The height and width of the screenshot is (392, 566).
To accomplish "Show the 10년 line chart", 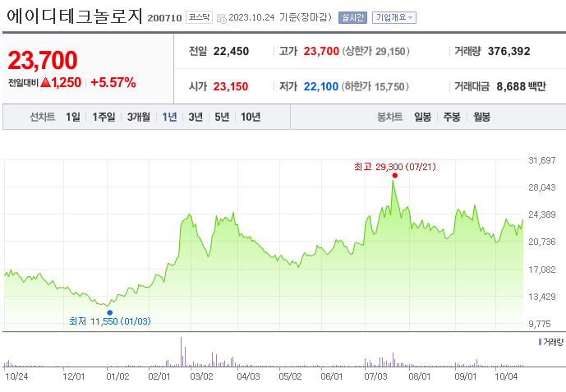I will (251, 117).
